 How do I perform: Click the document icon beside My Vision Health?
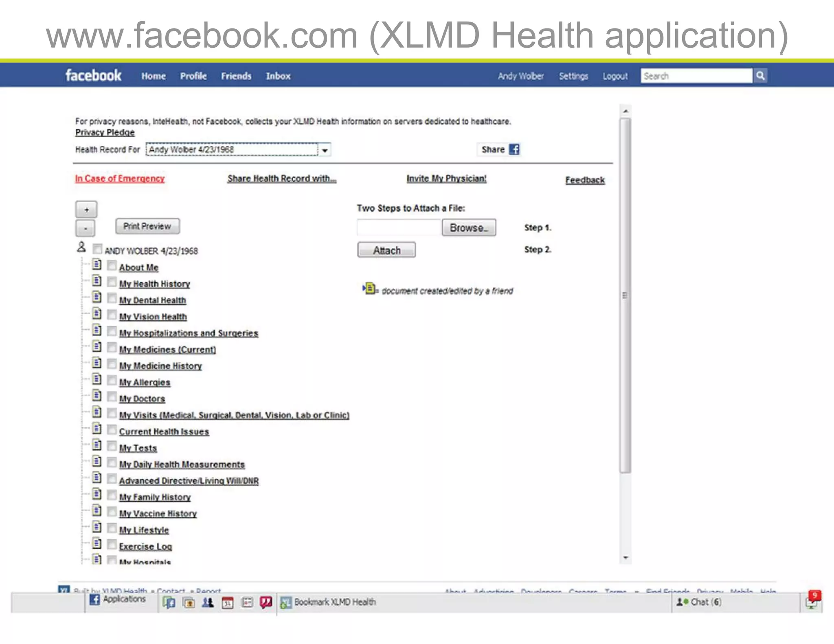click(97, 313)
